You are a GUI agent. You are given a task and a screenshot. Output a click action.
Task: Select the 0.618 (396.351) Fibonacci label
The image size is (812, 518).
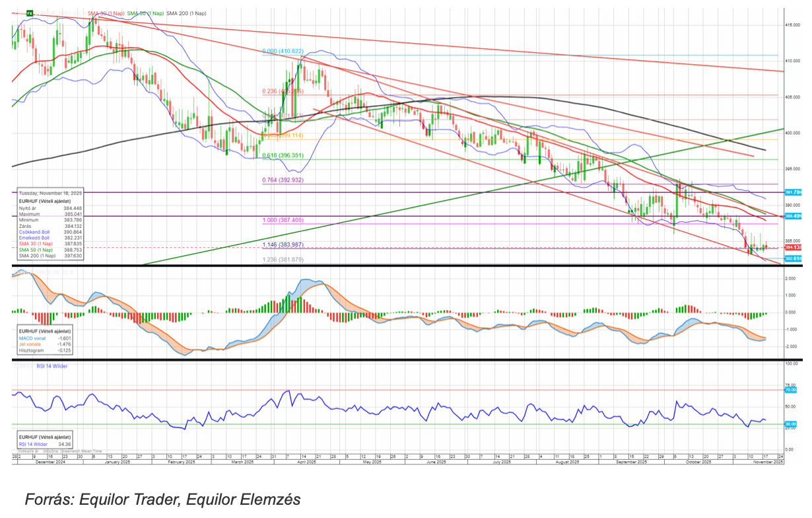[x=283, y=156]
